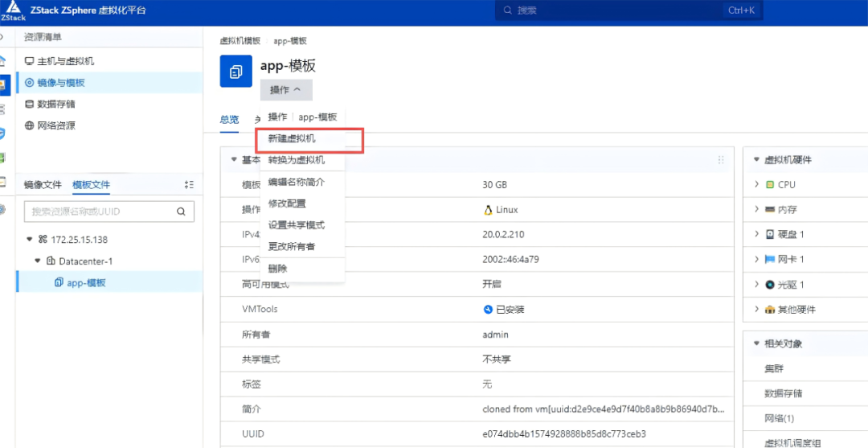Click the 'cloned from vm' description text
Viewport: 868px width, 448px height.
click(x=604, y=409)
